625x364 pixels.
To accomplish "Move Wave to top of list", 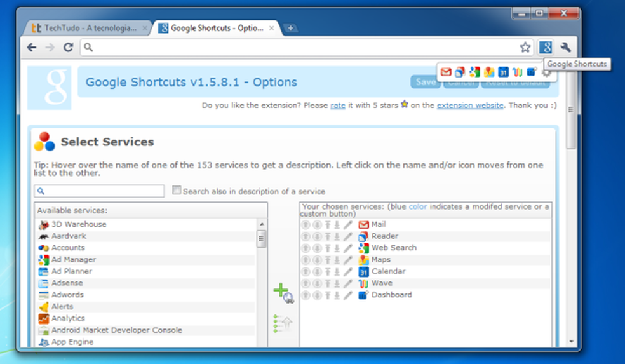I will [328, 283].
